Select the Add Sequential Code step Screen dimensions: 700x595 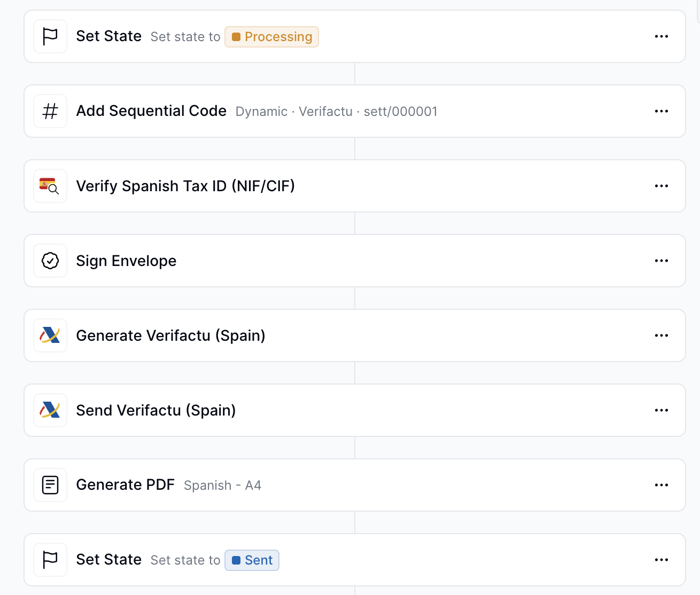151,111
